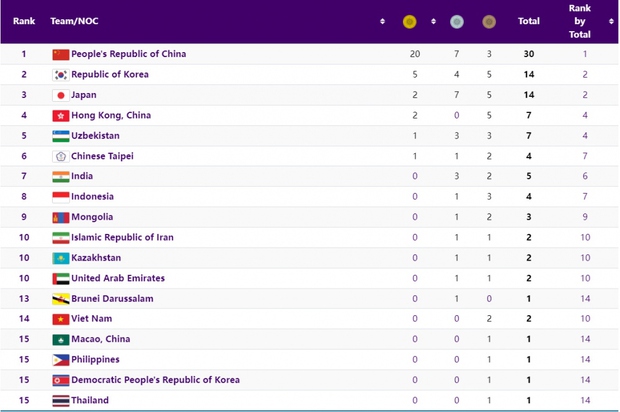
Task: Click the Japan flag icon
Action: (60, 95)
